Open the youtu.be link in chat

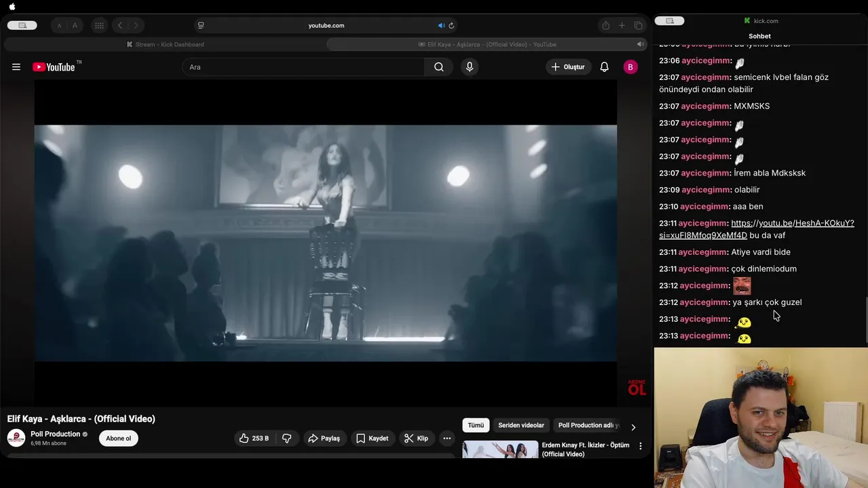click(757, 229)
